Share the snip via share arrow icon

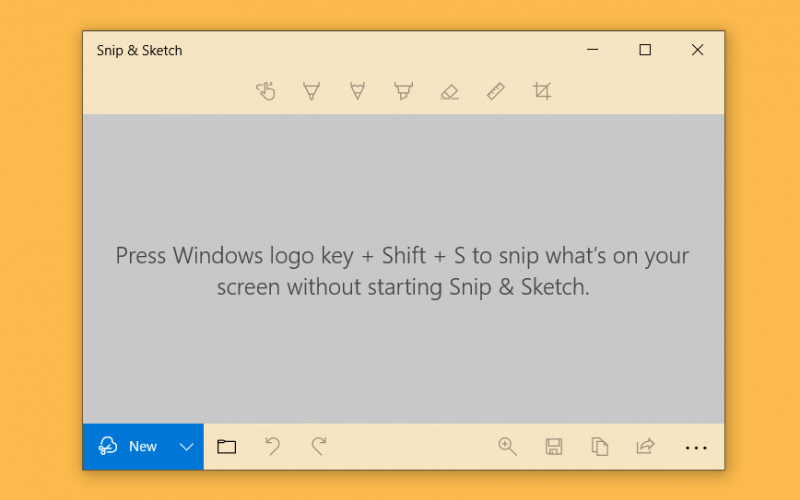click(645, 446)
